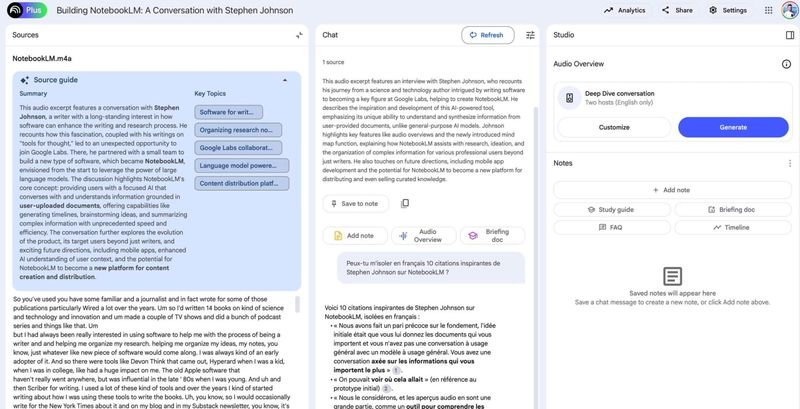This screenshot has height=409, width=800.
Task: Click the source transcript scrollbar
Action: pos(297,304)
